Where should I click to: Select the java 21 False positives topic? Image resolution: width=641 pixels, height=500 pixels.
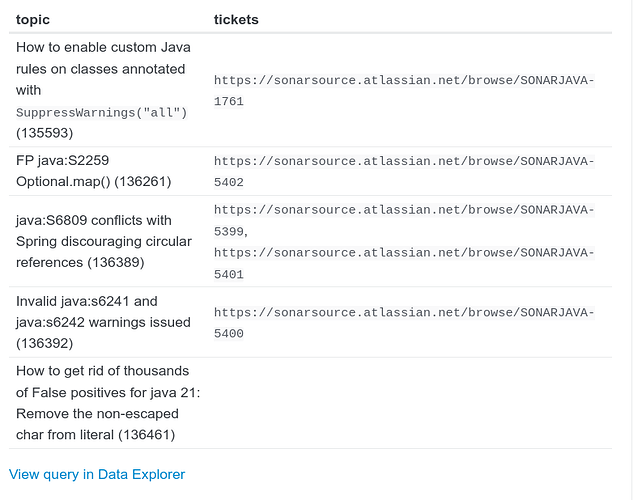click(x=108, y=403)
